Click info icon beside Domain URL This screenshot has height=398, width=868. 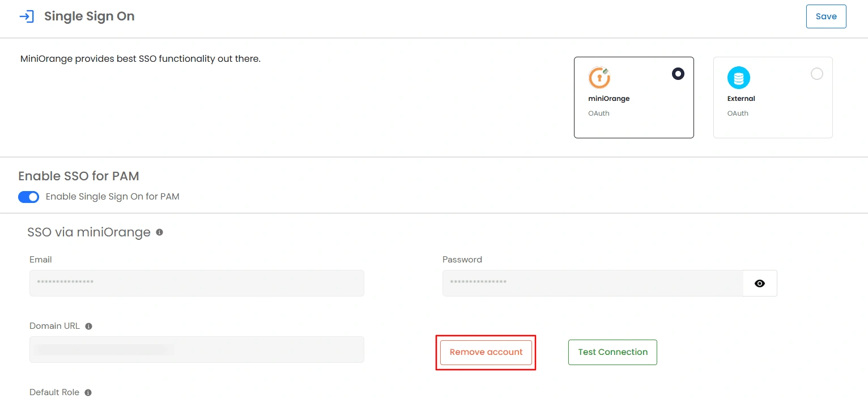click(88, 327)
